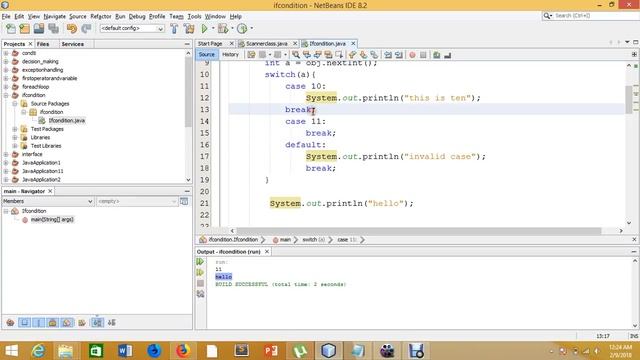The width and height of the screenshot is (640, 360).
Task: Click the Windows Start button
Action: click(11, 351)
